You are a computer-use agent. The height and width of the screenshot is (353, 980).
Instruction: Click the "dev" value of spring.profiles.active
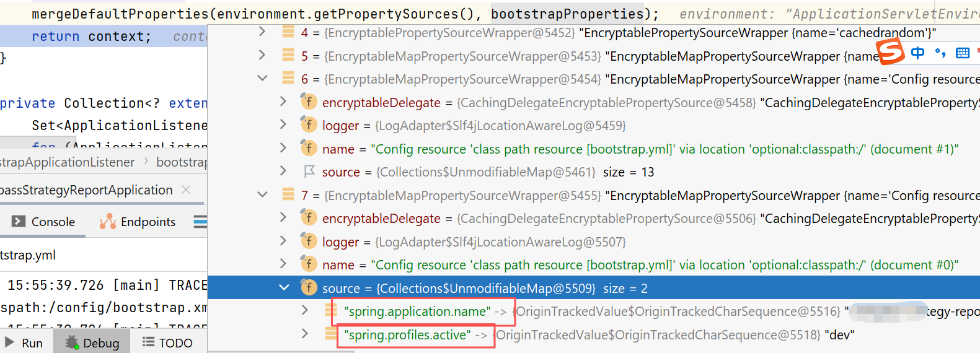[841, 335]
